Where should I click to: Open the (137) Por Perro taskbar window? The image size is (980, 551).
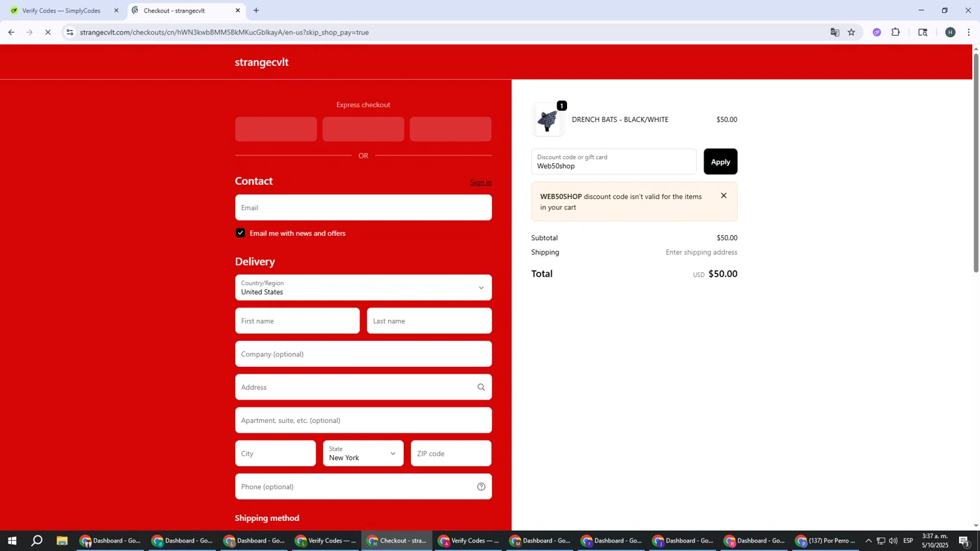pyautogui.click(x=826, y=541)
